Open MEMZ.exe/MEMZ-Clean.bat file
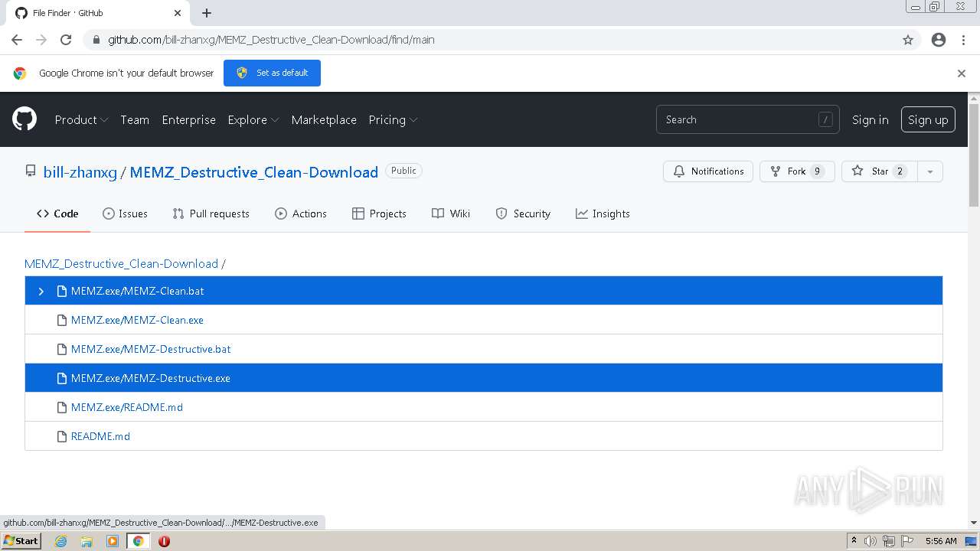Viewport: 980px width, 551px height. (137, 291)
